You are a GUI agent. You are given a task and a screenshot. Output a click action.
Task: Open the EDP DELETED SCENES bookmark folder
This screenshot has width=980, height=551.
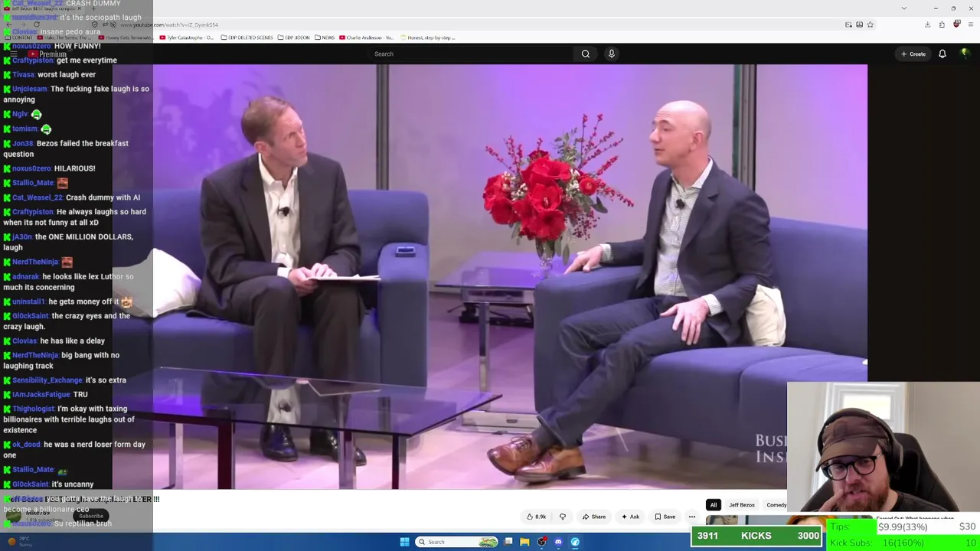[247, 37]
